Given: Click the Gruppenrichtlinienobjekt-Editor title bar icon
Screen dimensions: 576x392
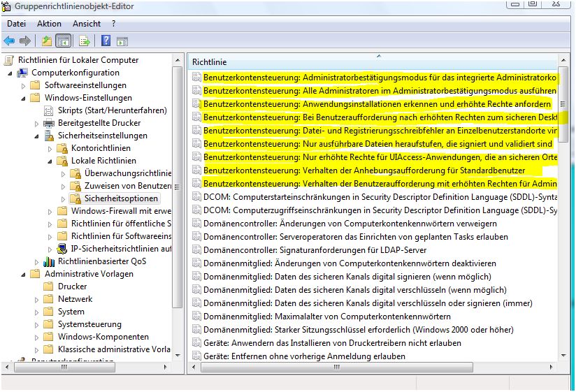Looking at the screenshot, I should pos(6,6).
